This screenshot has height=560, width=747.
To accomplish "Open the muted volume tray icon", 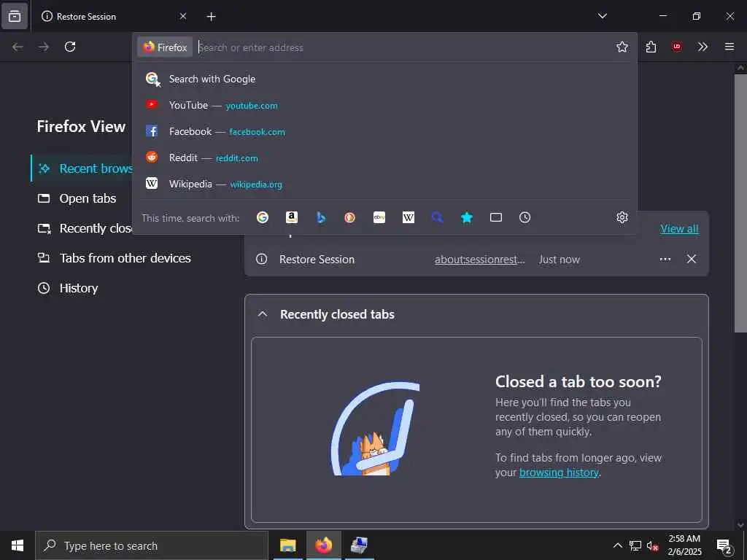I will click(653, 546).
